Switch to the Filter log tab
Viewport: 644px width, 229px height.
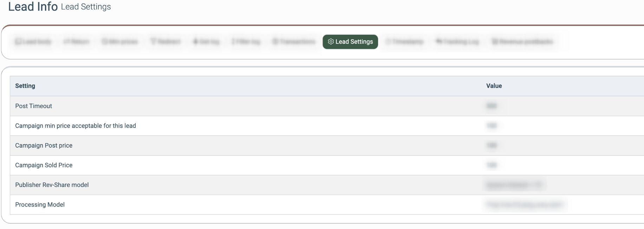pyautogui.click(x=246, y=42)
